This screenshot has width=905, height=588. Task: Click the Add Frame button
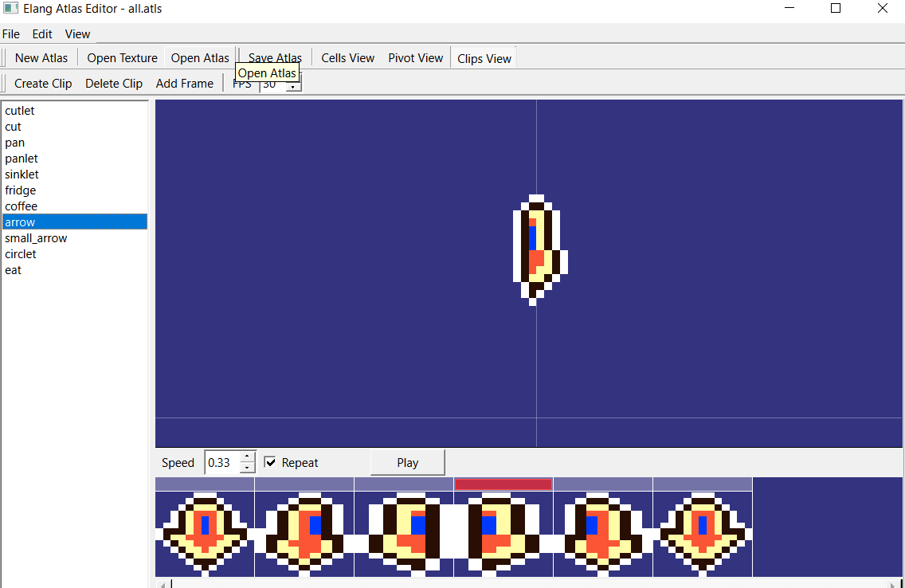pyautogui.click(x=185, y=83)
